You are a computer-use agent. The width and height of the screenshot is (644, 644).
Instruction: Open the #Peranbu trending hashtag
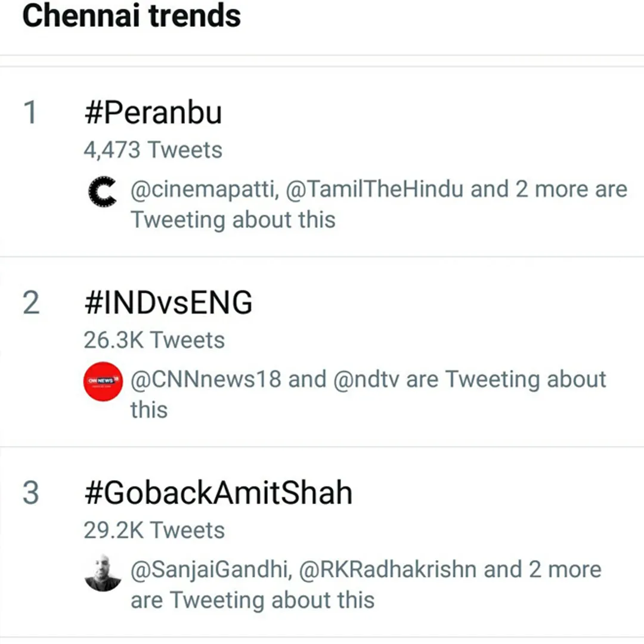[x=153, y=113]
